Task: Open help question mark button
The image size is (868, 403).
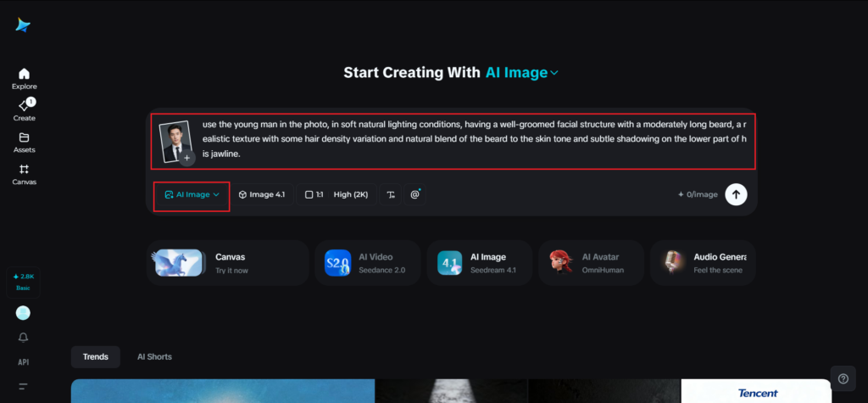Action: coord(842,379)
